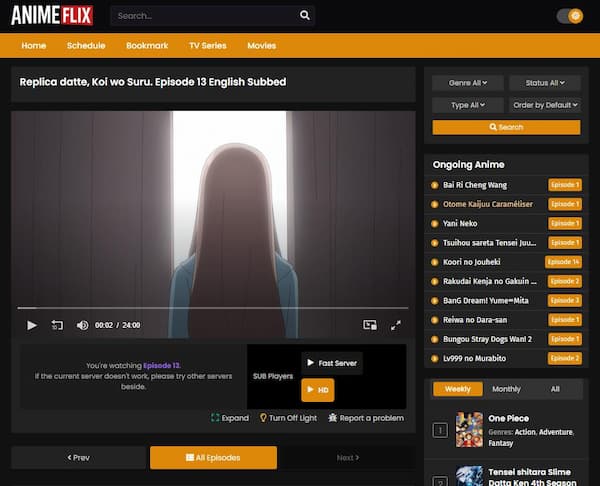Image resolution: width=600 pixels, height=486 pixels.
Task: Click the Action genre link
Action: 525,432
